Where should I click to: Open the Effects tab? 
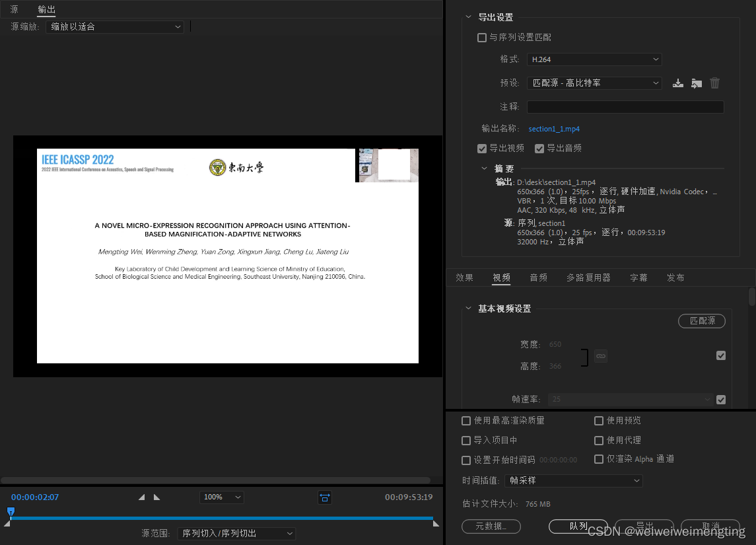(x=464, y=278)
